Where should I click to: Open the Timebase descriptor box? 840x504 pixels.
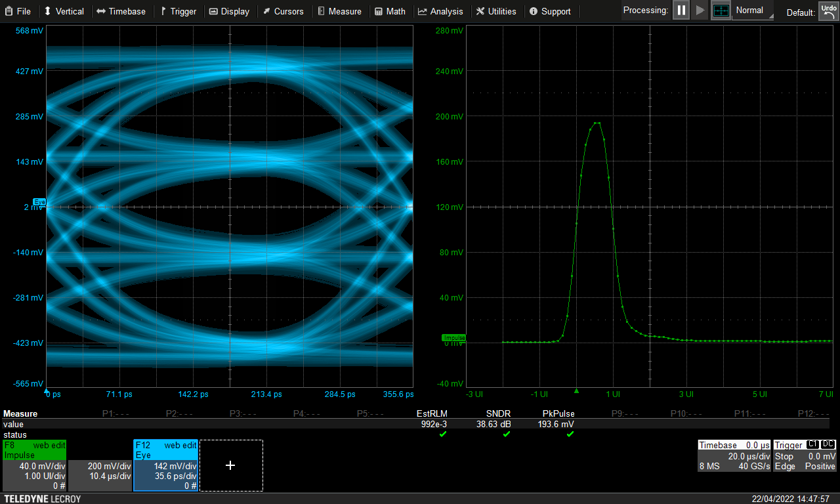pos(733,456)
